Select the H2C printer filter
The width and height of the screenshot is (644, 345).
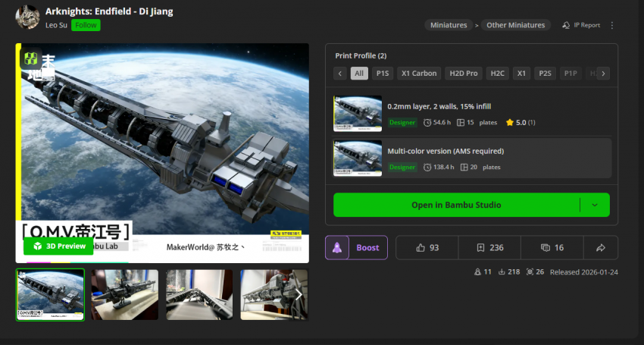[x=497, y=74]
